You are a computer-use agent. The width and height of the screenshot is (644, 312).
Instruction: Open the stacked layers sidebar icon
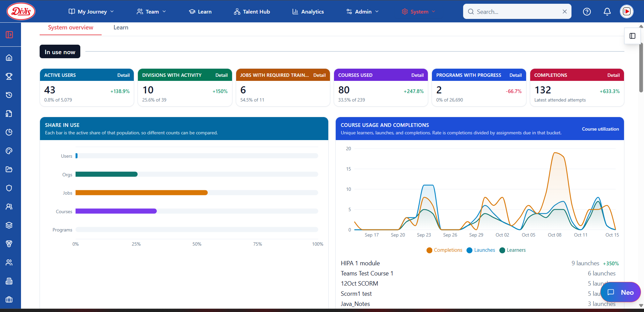tap(9, 225)
